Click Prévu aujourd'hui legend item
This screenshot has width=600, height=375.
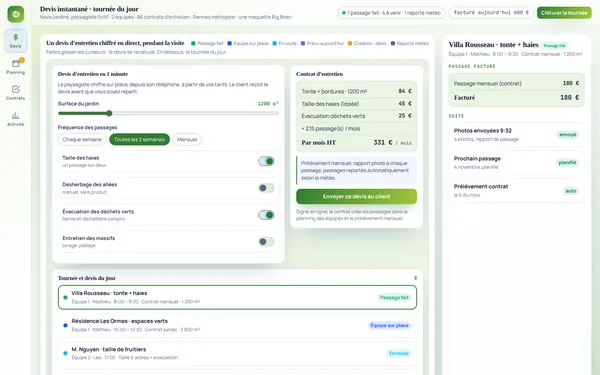point(322,43)
